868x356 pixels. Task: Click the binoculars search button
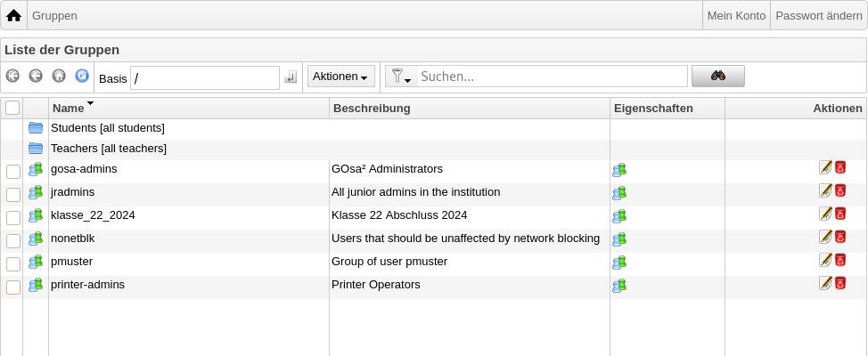point(718,77)
